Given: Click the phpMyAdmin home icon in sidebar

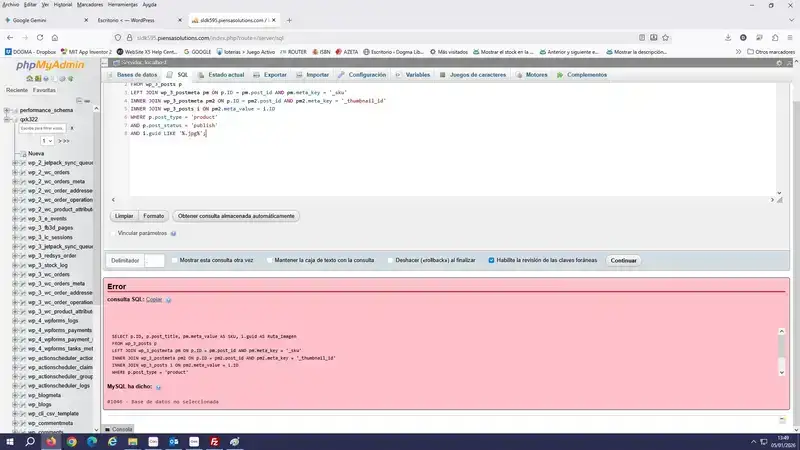Looking at the screenshot, I should pyautogui.click(x=32, y=77).
